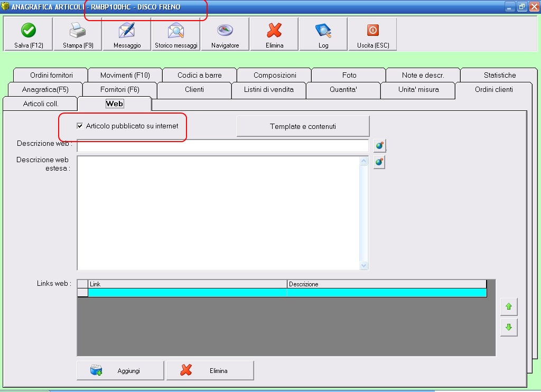541x392 pixels.
Task: Open the Statistiche tab
Action: pyautogui.click(x=500, y=75)
